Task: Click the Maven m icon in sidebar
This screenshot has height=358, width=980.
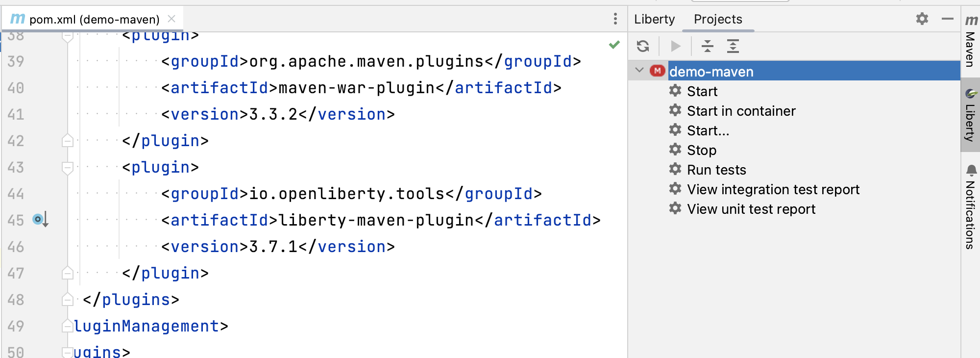Action: pyautogui.click(x=971, y=21)
